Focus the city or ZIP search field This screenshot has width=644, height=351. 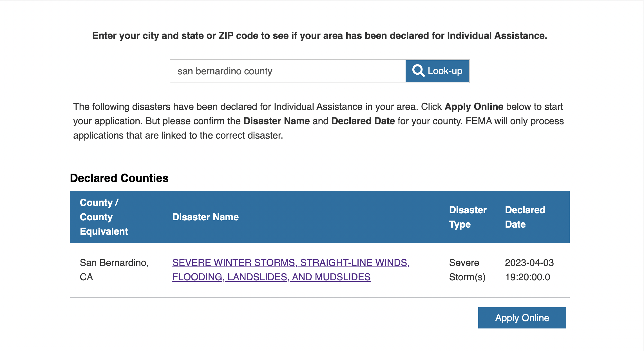click(288, 71)
